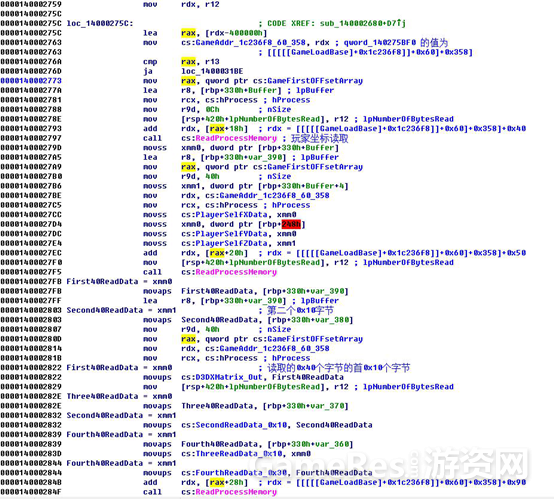Click ReadProcessMemory call at 0000000140002797
The image size is (554, 499).
coord(236,138)
